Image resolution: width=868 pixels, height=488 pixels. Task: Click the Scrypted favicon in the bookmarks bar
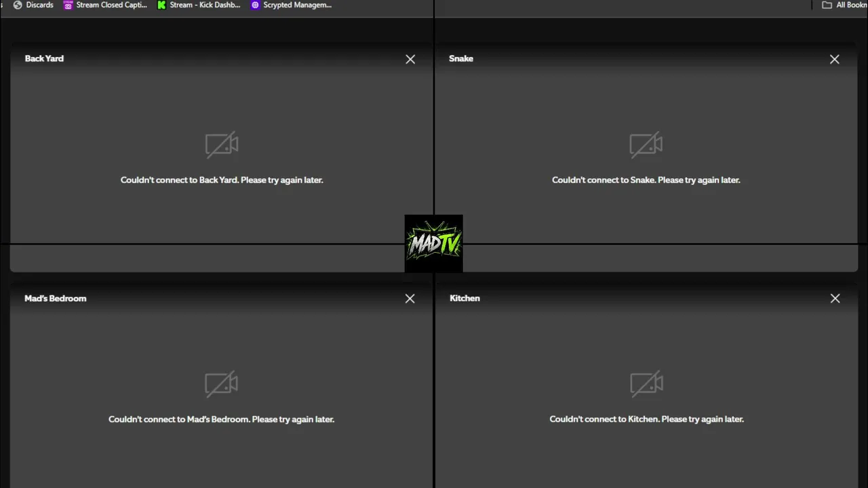pyautogui.click(x=255, y=5)
